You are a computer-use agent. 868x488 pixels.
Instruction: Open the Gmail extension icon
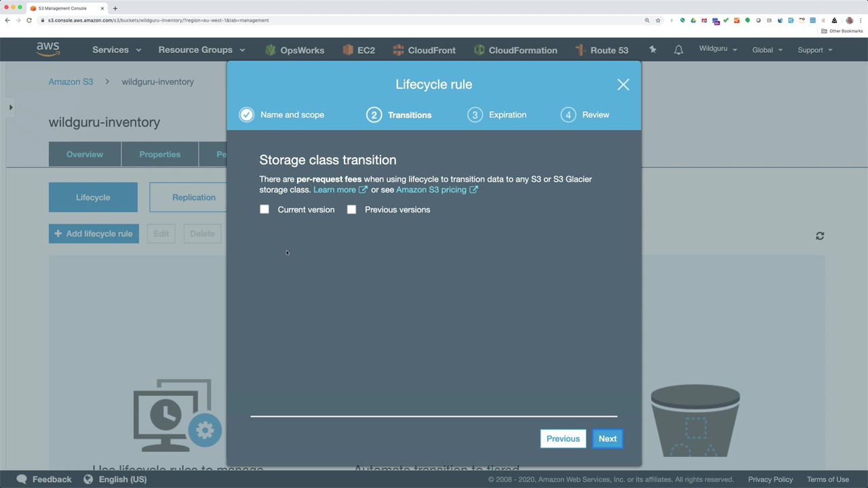[x=704, y=20]
